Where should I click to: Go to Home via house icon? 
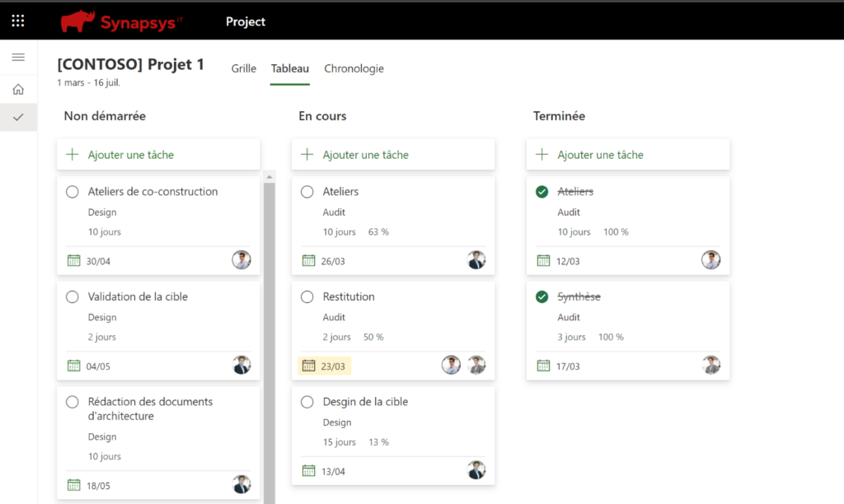(18, 89)
